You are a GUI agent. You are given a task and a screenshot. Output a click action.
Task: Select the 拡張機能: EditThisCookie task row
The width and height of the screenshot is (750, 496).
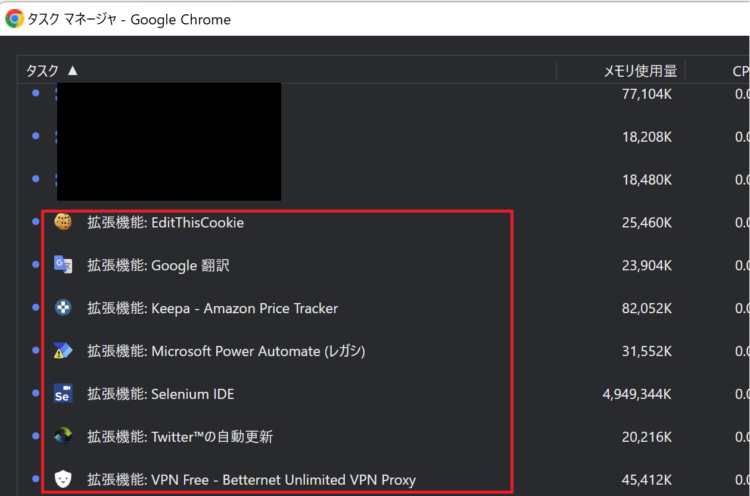tap(384, 222)
